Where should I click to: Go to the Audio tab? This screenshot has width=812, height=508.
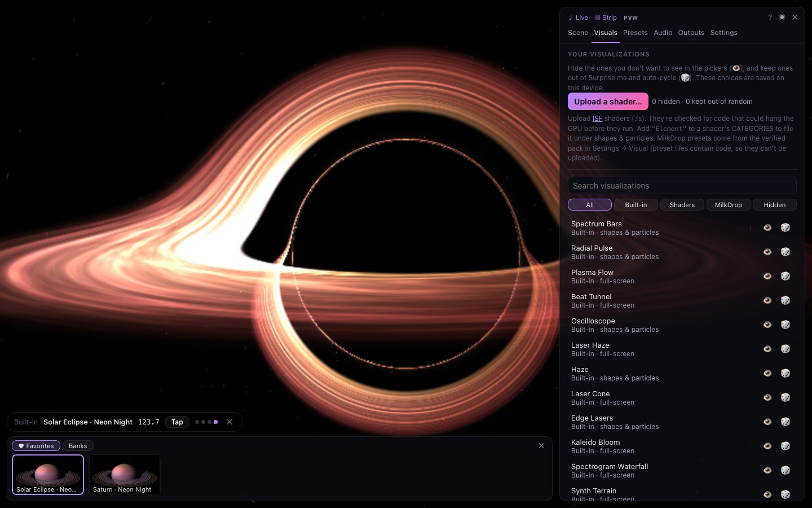(x=663, y=33)
